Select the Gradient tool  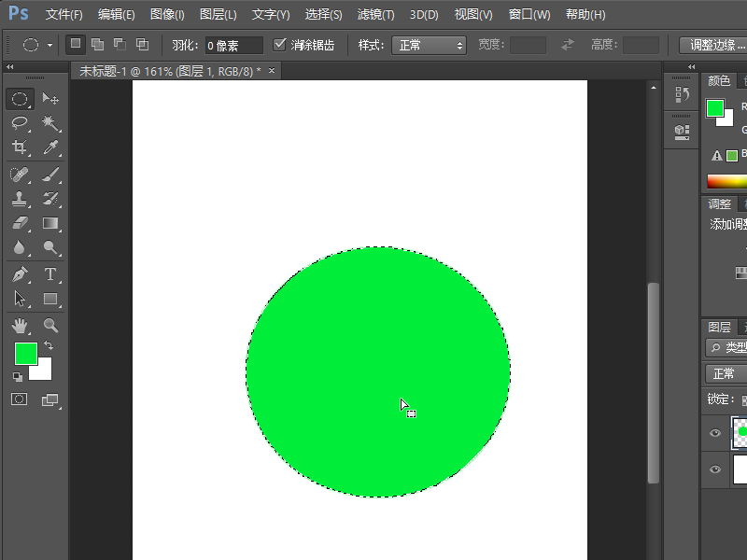(50, 223)
